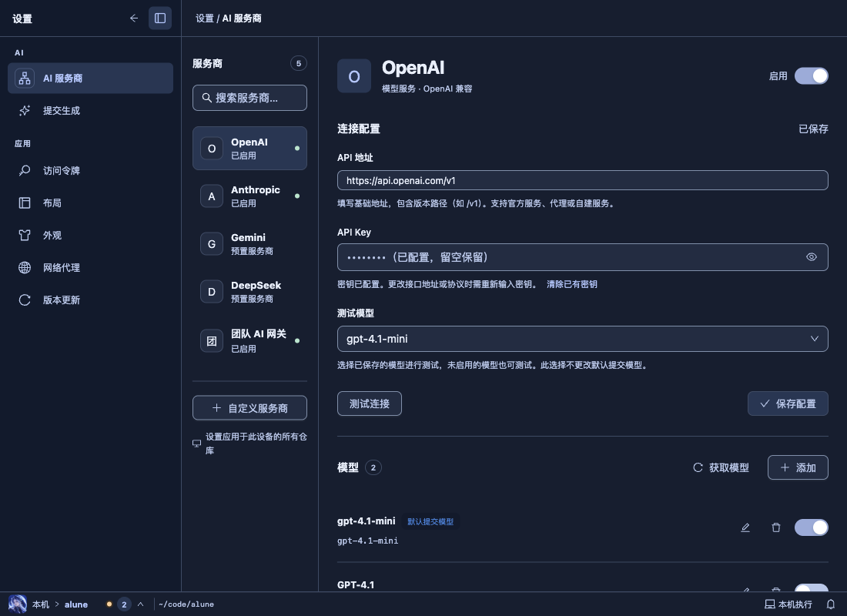
Task: Click the AI 服务商 network icon
Action: 25,79
